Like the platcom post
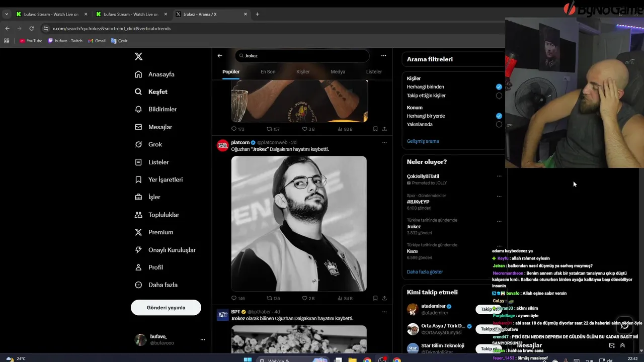This screenshot has height=362, width=644. point(304,298)
